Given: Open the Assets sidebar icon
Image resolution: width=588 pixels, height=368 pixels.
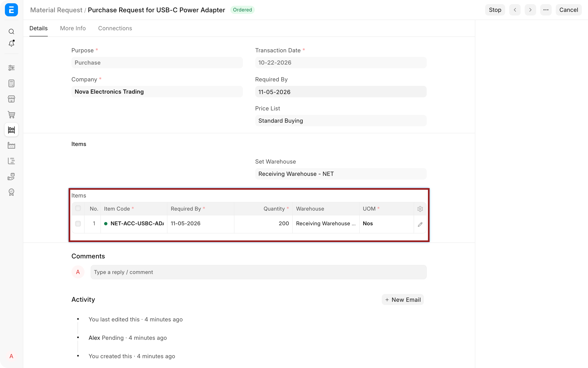Looking at the screenshot, I should pos(11,176).
